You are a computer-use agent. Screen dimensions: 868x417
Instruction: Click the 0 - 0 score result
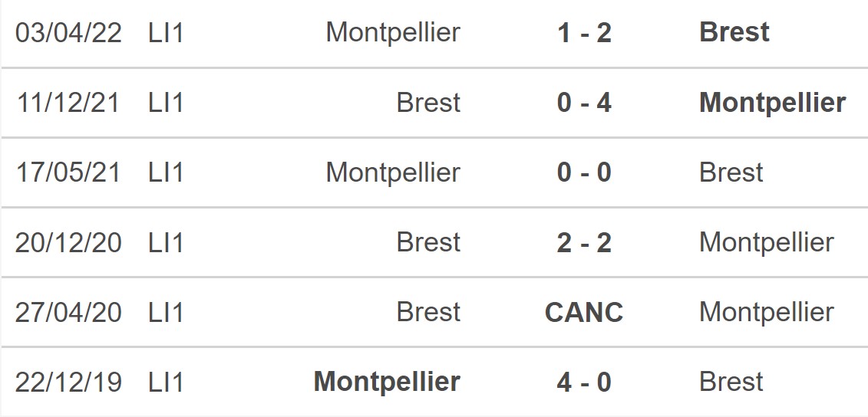click(x=584, y=172)
